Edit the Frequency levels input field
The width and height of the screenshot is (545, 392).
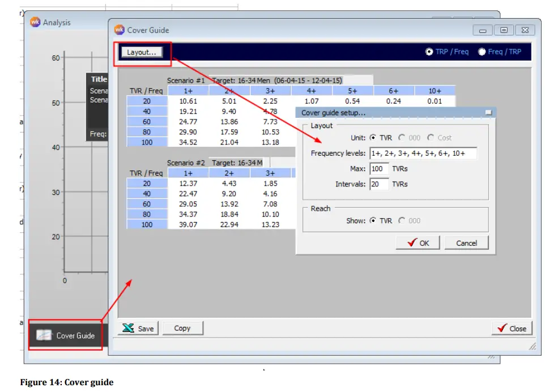[x=423, y=154]
